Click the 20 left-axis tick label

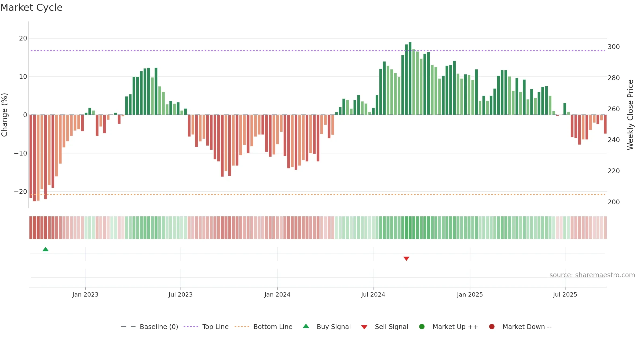tap(23, 38)
